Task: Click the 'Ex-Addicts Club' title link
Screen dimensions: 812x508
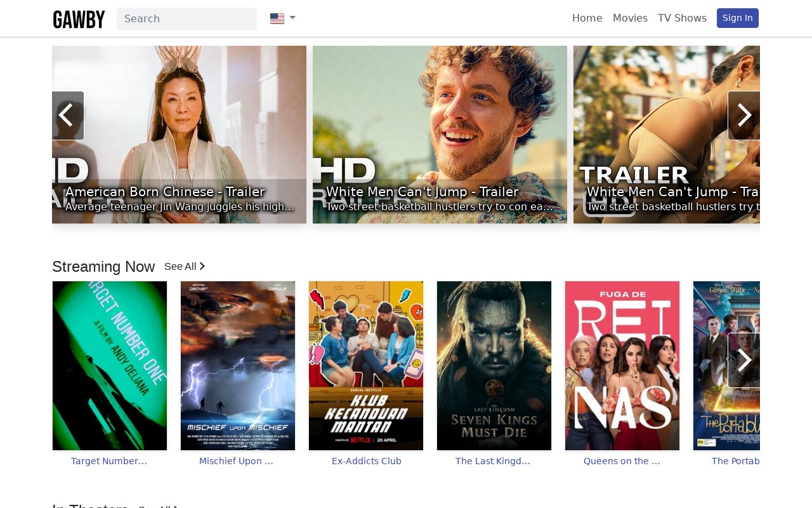Action: pyautogui.click(x=367, y=461)
